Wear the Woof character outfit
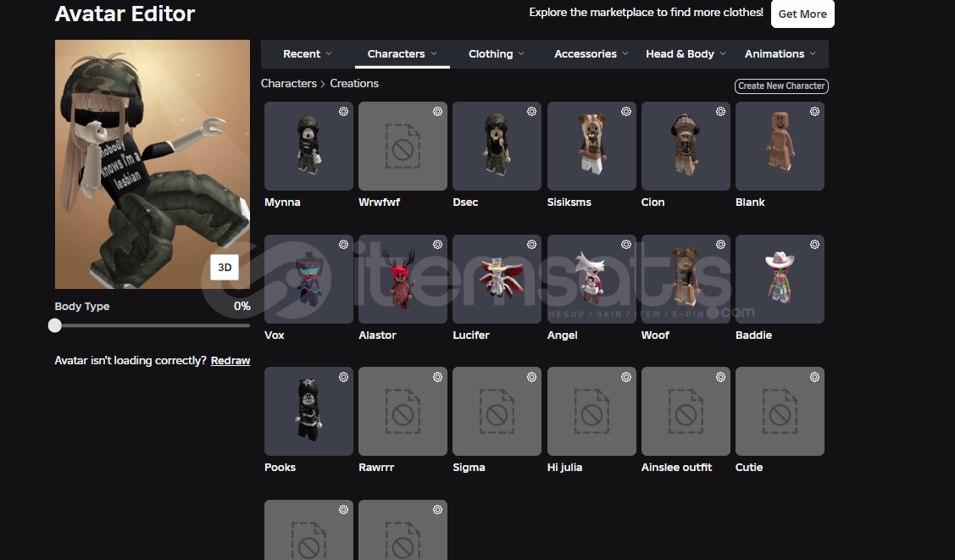The image size is (955, 560). pos(686,279)
